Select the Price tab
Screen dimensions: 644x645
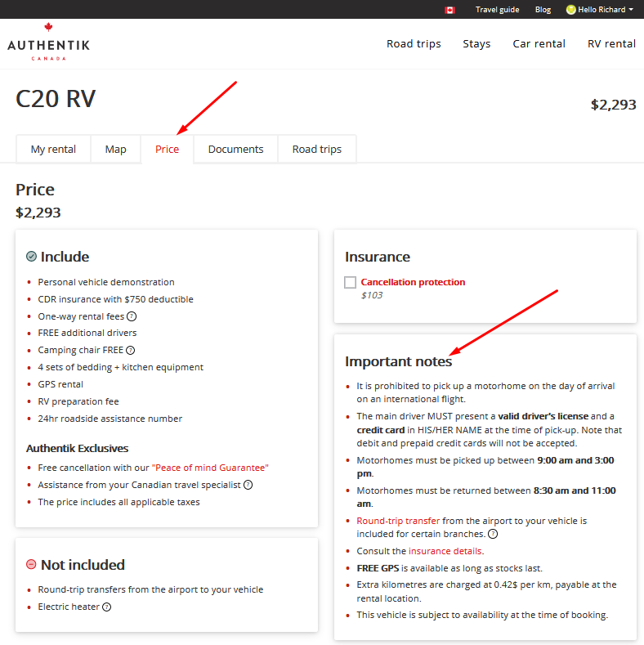pos(167,149)
